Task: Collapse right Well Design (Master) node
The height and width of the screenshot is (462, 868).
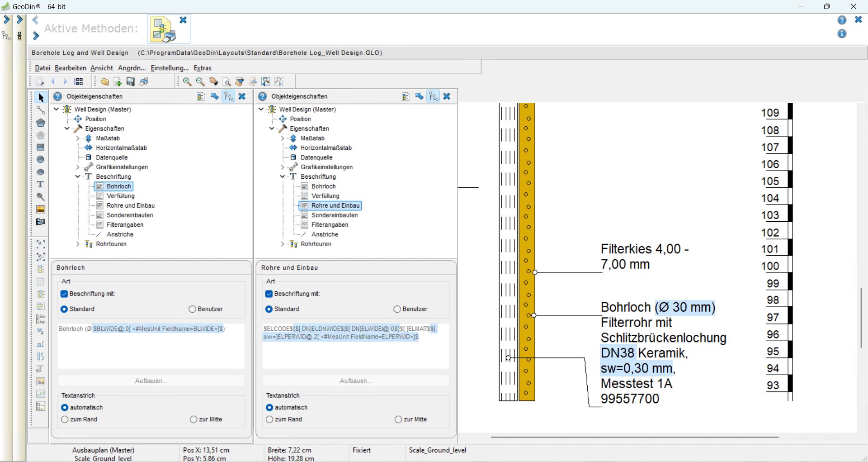Action: point(261,109)
